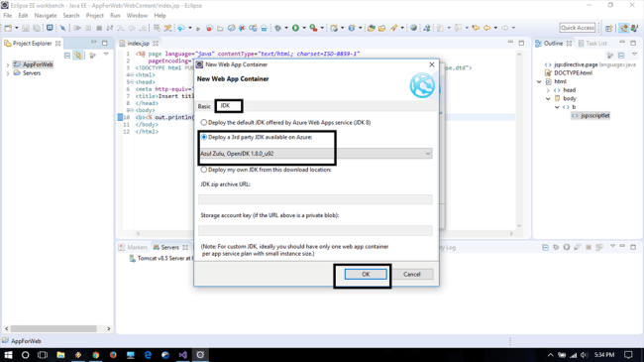Open the Azul Zulu OpenJDK dropdown
This screenshot has width=644, height=362.
pos(315,154)
